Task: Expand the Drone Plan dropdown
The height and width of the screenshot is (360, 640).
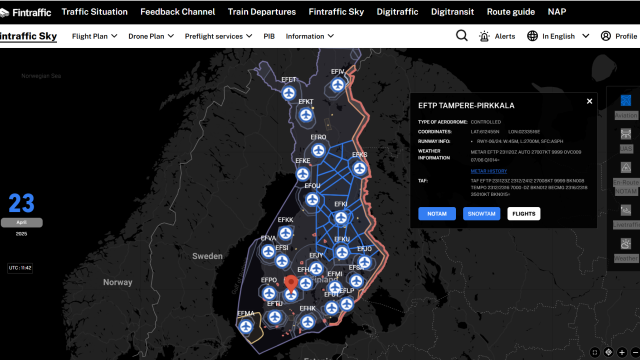Action: pyautogui.click(x=151, y=36)
